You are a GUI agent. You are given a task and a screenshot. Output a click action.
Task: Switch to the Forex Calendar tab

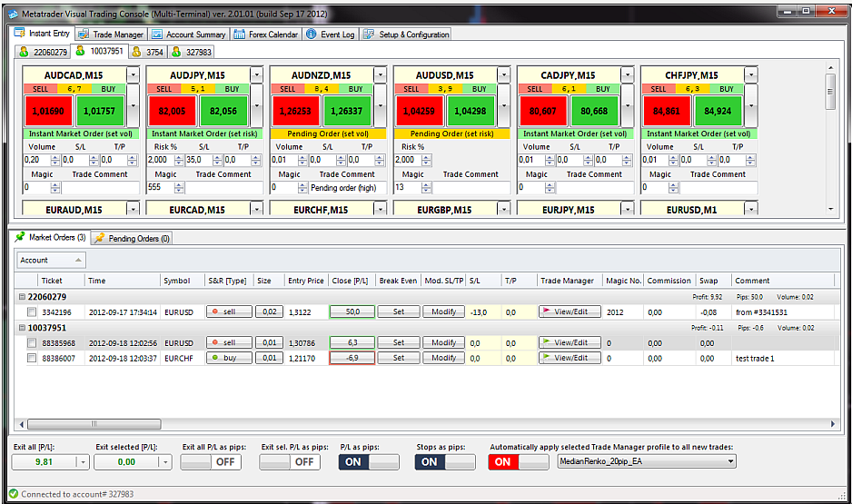[266, 35]
